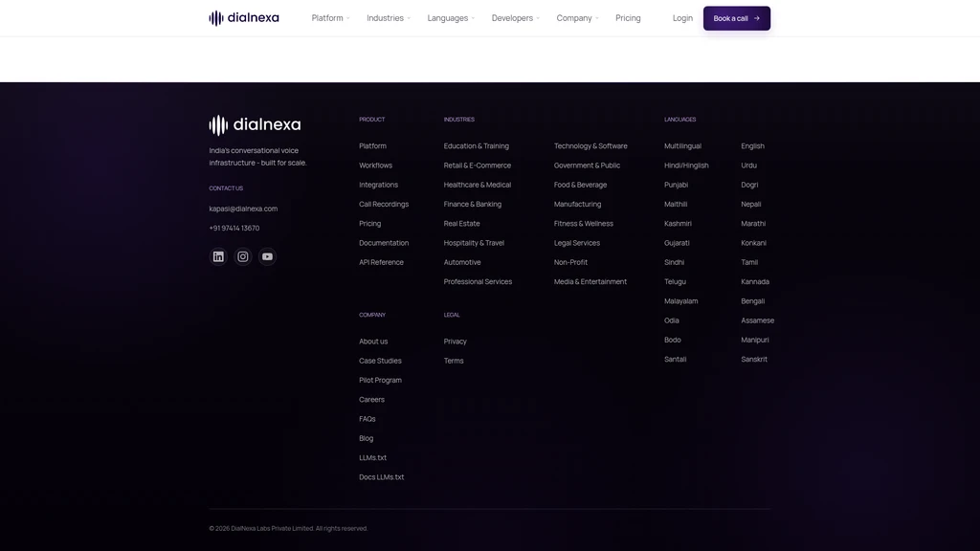Open the kapasi@dialnexa.com email link

click(243, 209)
